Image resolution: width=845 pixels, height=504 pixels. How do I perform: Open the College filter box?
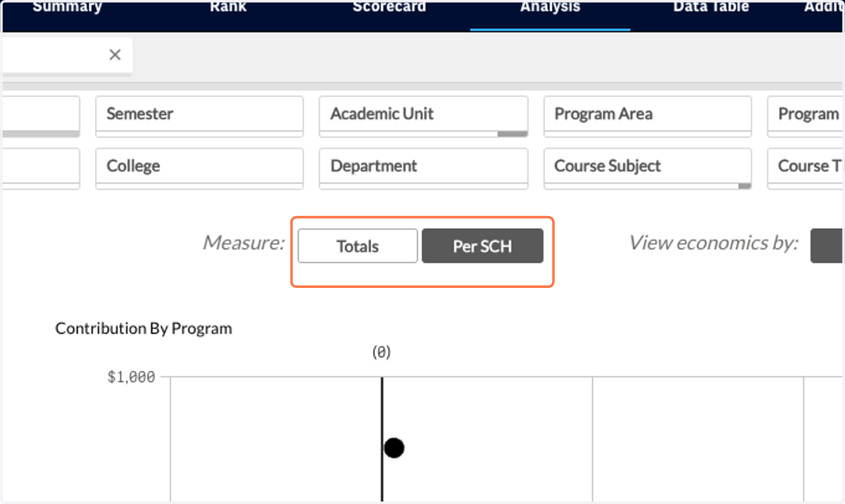(x=199, y=168)
